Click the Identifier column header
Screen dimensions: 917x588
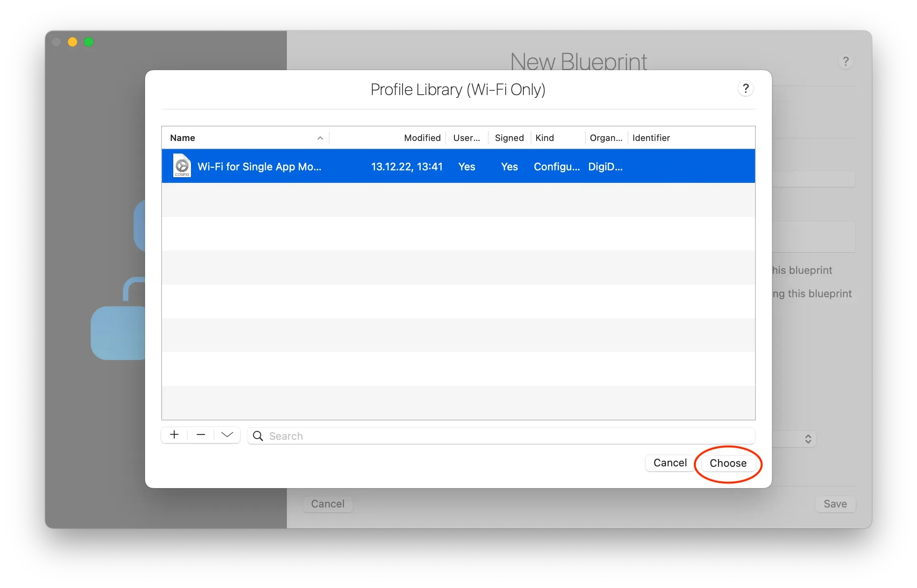point(651,138)
